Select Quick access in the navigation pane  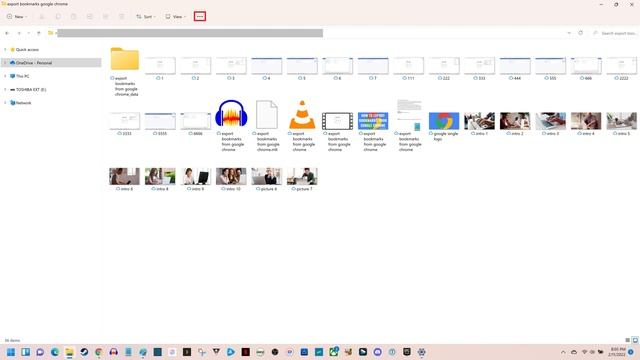(27, 50)
